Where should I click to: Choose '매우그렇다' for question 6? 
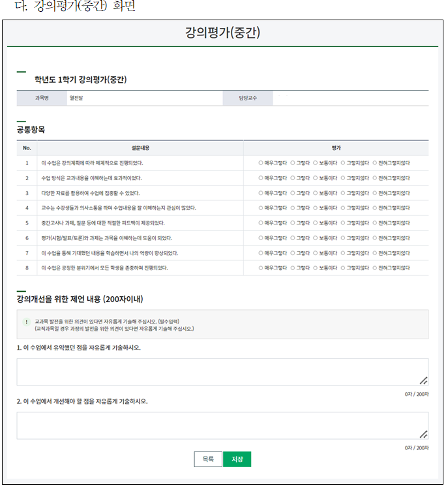click(x=261, y=237)
